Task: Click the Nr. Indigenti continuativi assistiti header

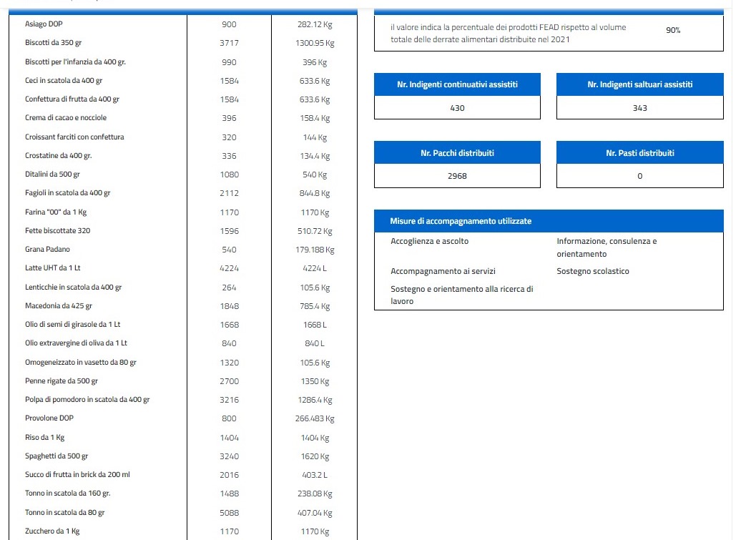Action: [x=457, y=84]
